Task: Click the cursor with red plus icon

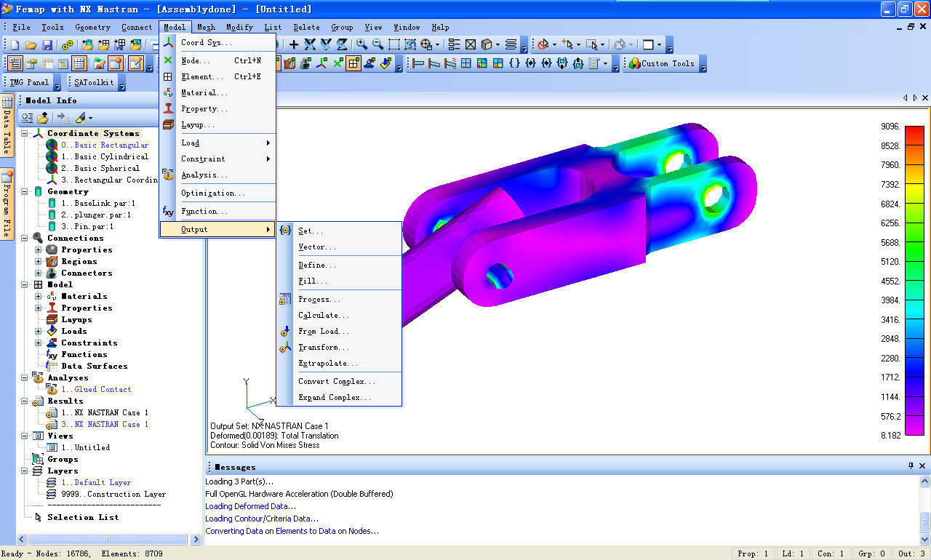Action: click(x=567, y=44)
